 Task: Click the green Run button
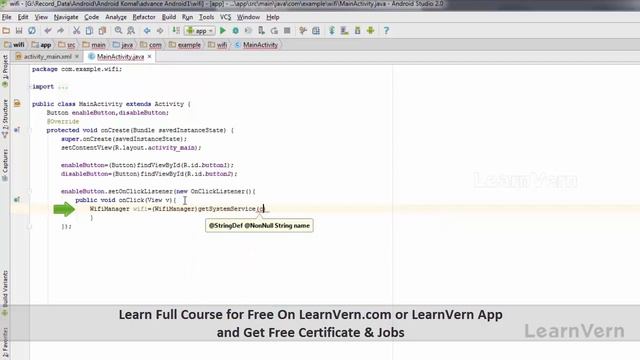223,31
